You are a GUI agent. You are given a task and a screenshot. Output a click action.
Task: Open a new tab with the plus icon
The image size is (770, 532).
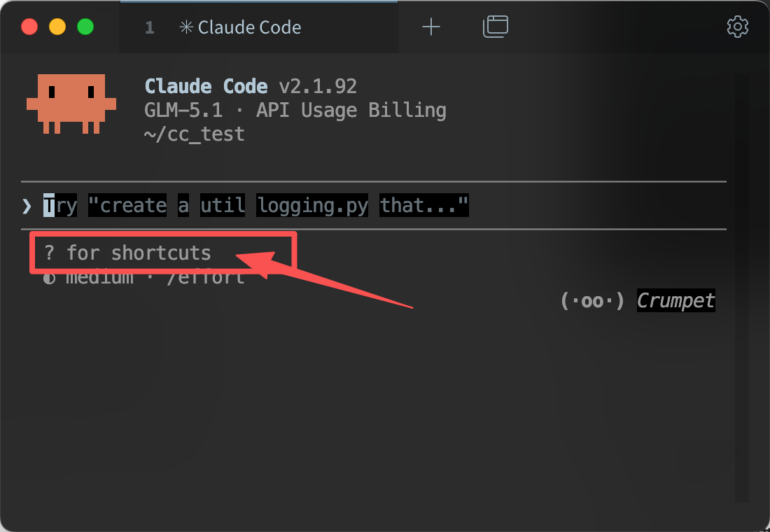click(430, 27)
